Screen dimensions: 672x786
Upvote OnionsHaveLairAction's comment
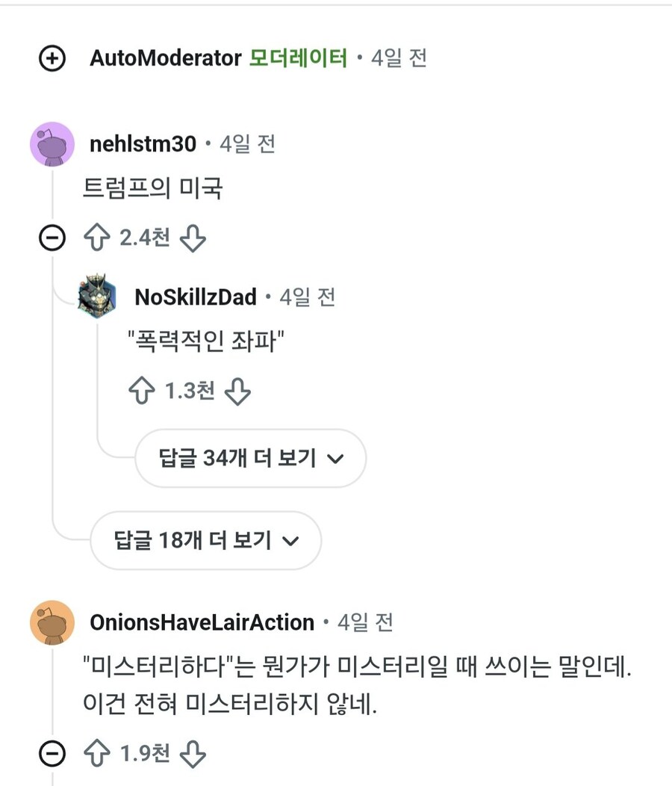[x=96, y=754]
